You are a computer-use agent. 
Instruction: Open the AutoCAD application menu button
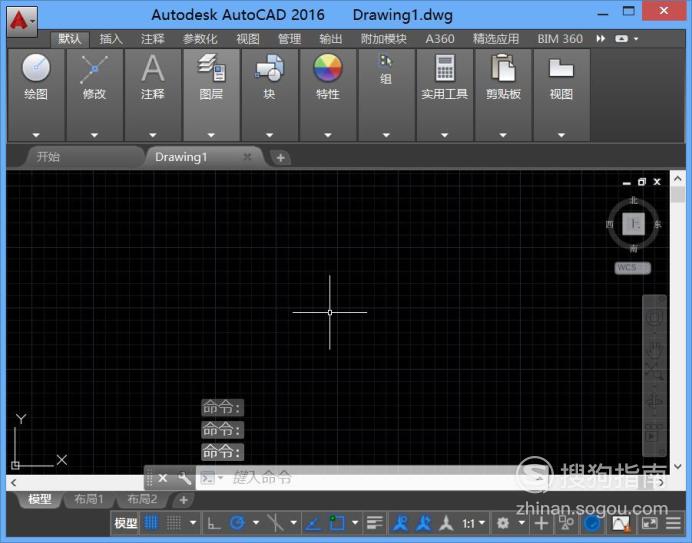coord(21,21)
